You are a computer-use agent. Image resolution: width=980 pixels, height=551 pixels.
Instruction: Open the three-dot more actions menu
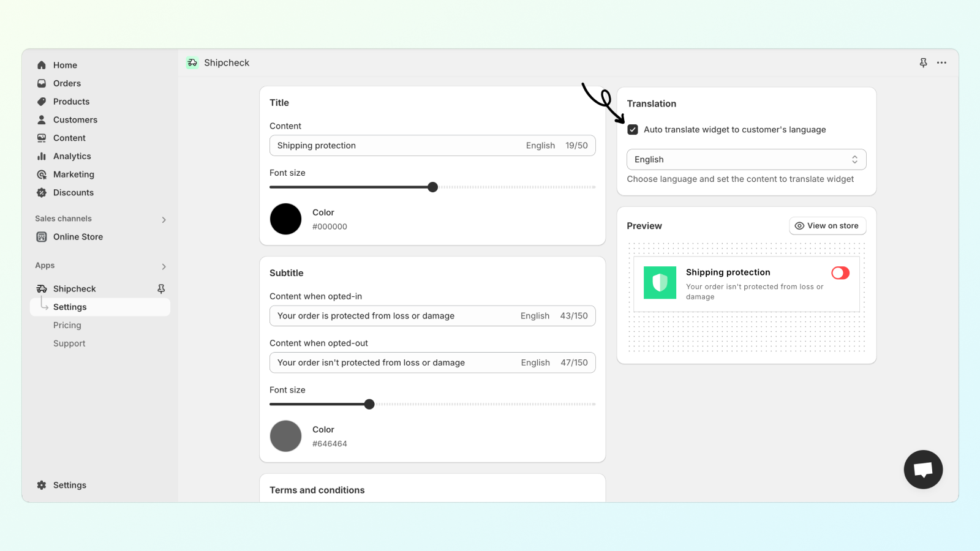(x=941, y=62)
